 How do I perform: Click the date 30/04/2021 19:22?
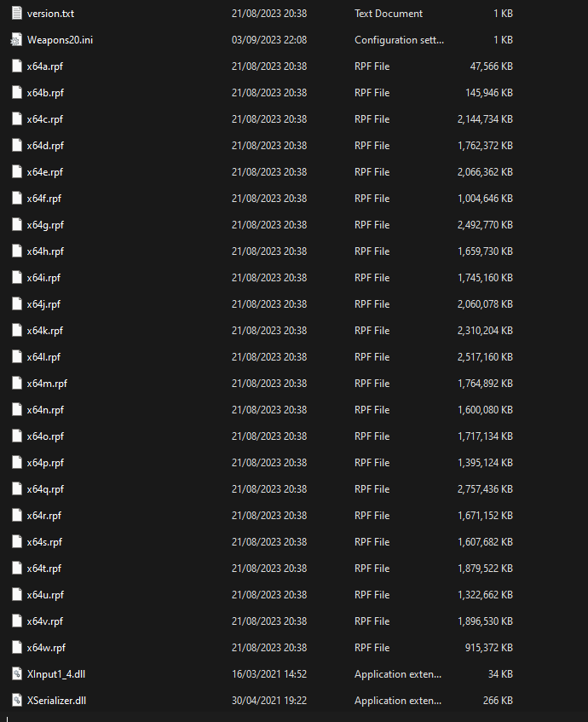point(269,701)
